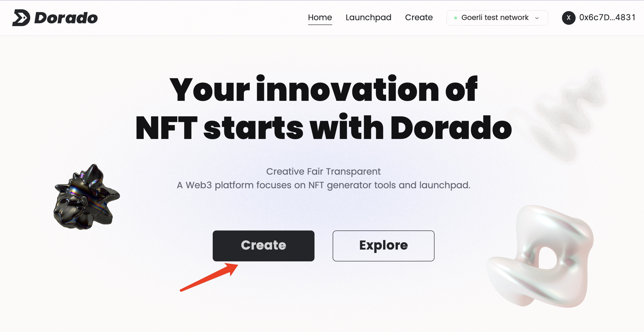Viewport: 644px width, 332px height.
Task: Click the Explore button
Action: pyautogui.click(x=383, y=246)
